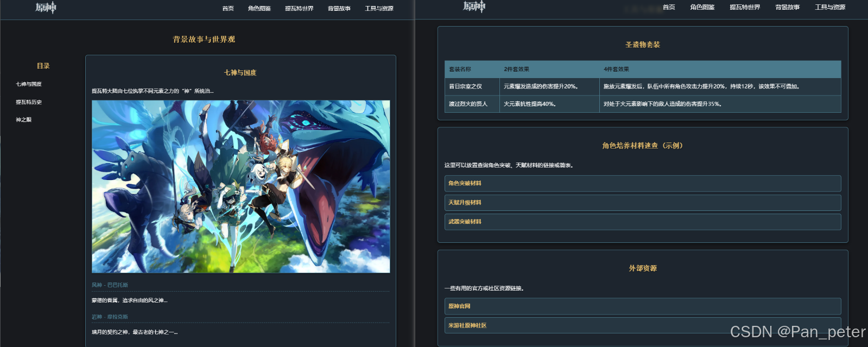Select the 渡过烈火的贤人 table cell
This screenshot has width=868, height=347.
[x=472, y=104]
